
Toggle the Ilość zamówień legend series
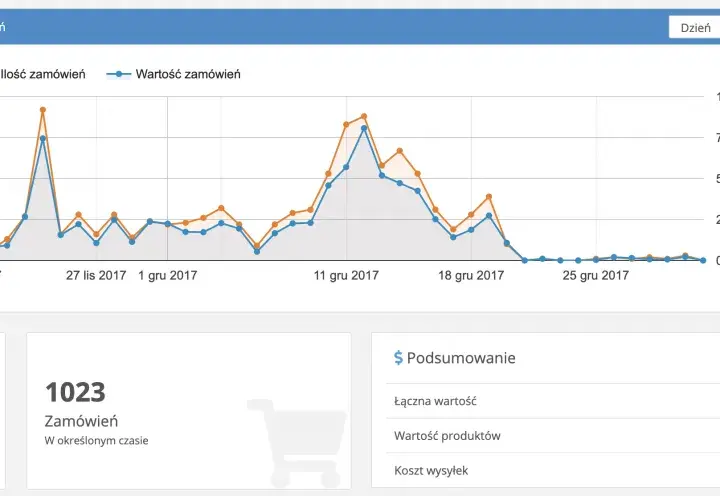tap(43, 74)
